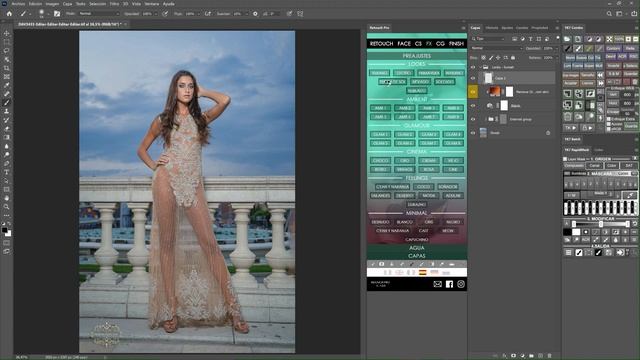Open the Layers panel flyout menu
Image resolution: width=640 pixels, height=360 pixels.
coord(557,28)
